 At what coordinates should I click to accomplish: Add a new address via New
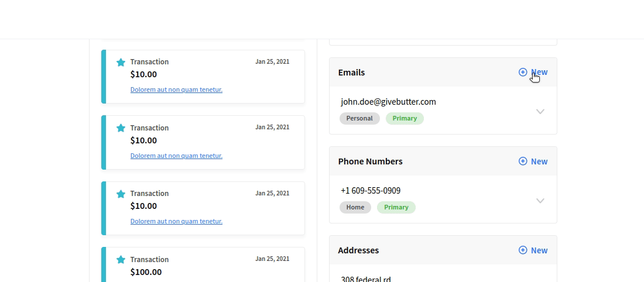tap(539, 250)
